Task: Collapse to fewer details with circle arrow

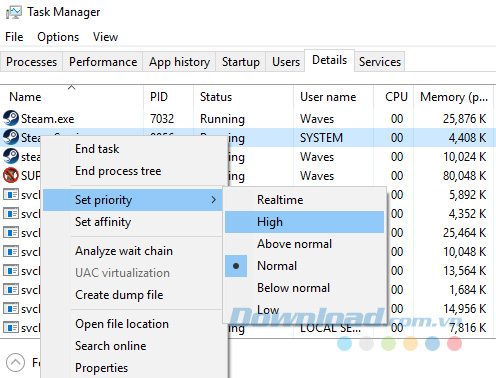Action: [x=15, y=362]
